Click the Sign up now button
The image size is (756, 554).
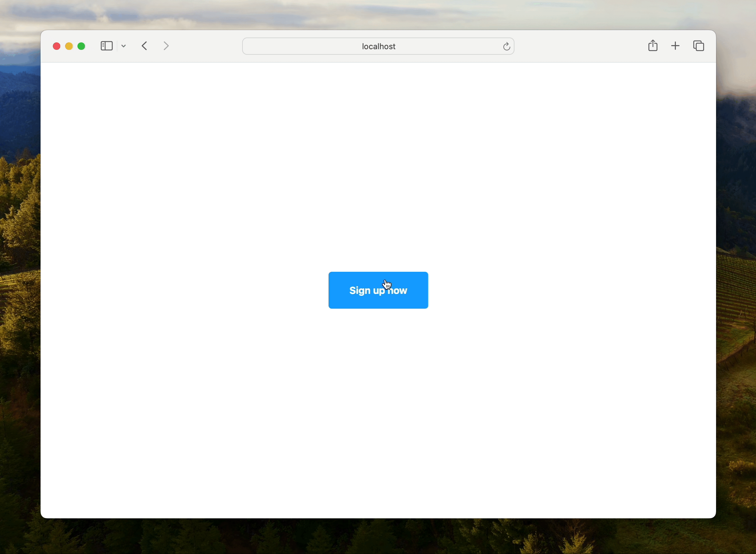pyautogui.click(x=378, y=290)
